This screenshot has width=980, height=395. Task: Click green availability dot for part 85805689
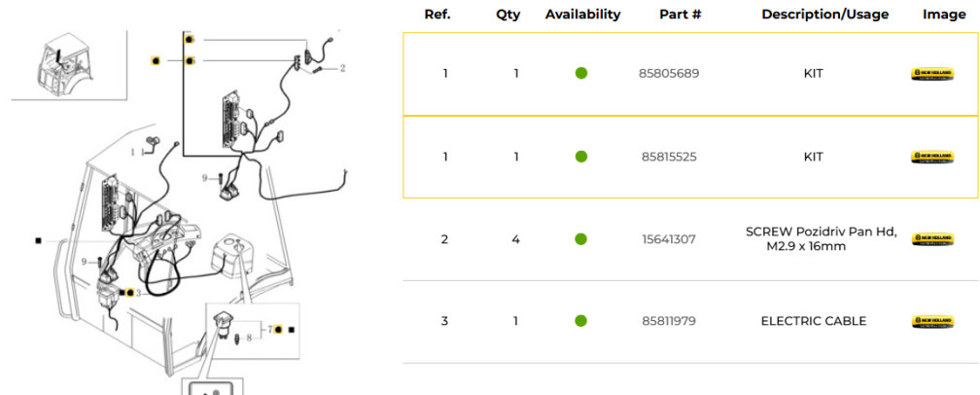coord(581,73)
